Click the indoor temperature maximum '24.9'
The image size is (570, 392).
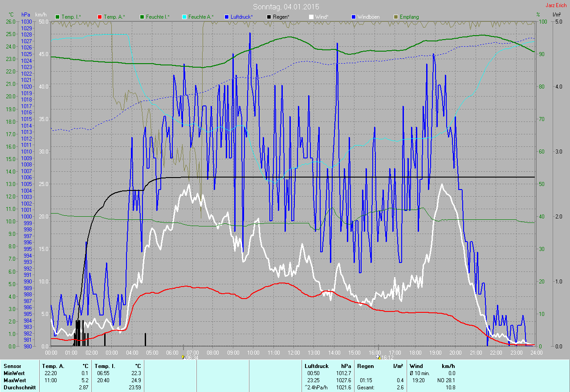pyautogui.click(x=136, y=380)
